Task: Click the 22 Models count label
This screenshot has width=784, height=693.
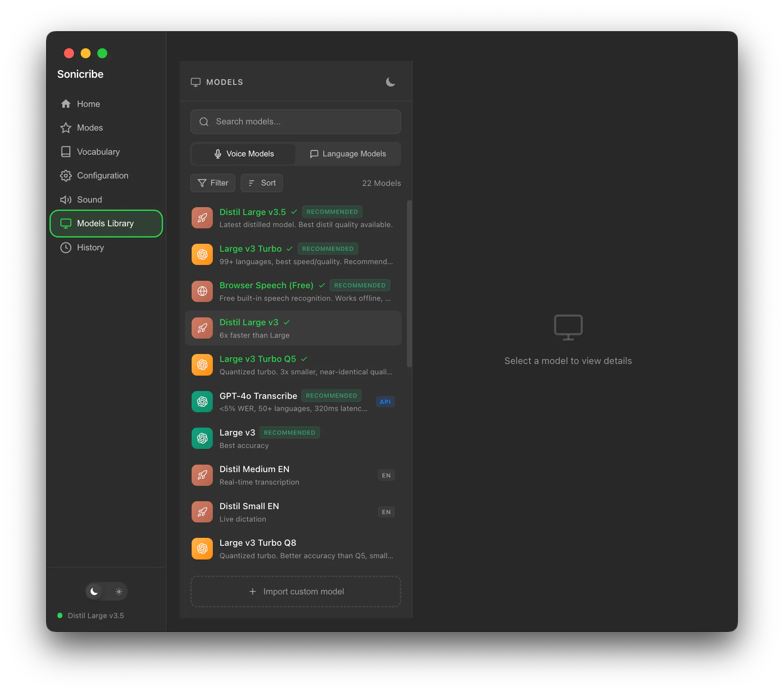Action: click(x=381, y=183)
